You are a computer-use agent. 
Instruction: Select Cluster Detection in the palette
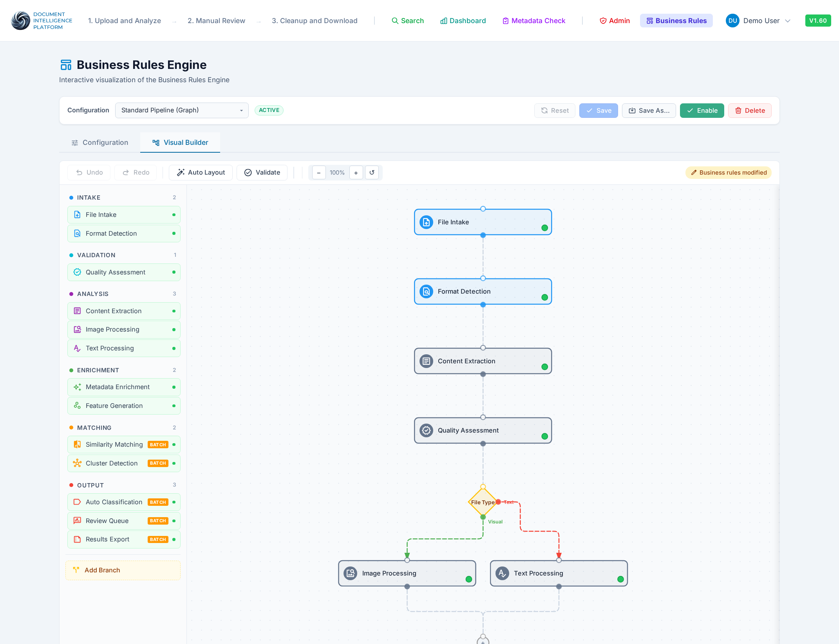[124, 464]
